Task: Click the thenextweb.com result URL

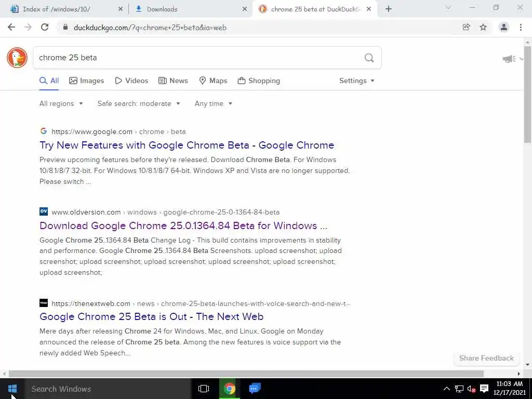Action: (x=201, y=303)
